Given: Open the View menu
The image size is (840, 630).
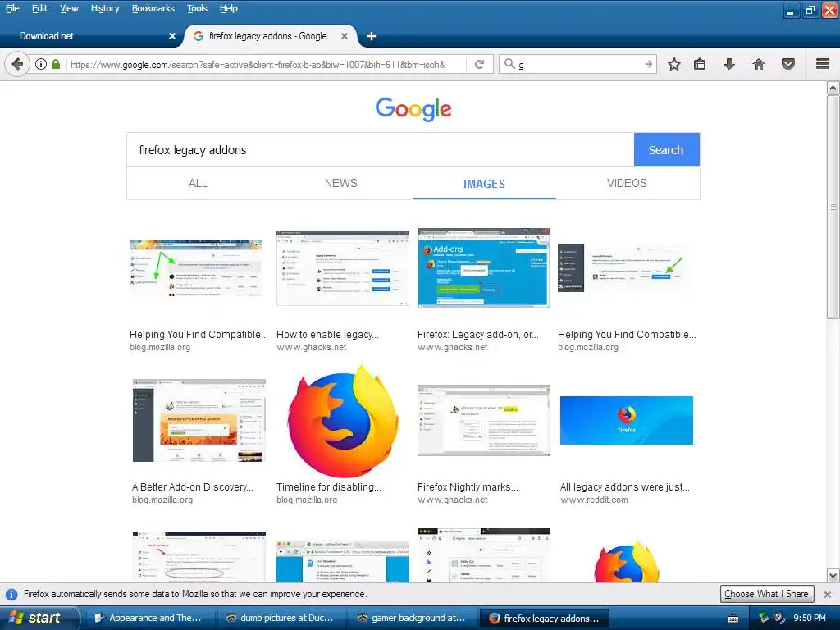Looking at the screenshot, I should [x=69, y=8].
